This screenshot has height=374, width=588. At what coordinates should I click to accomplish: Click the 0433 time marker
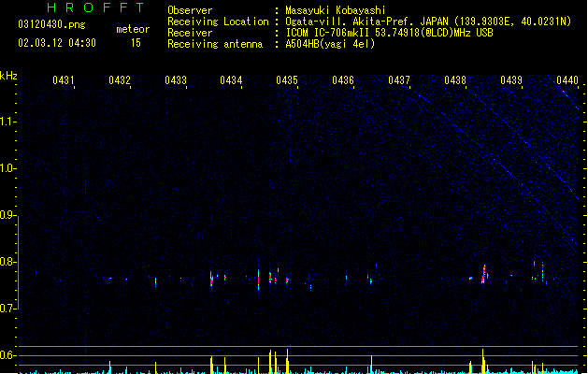tap(176, 80)
